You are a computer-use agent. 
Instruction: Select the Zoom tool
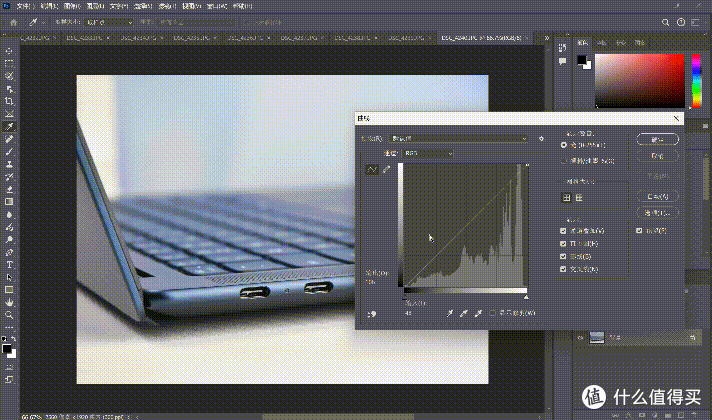[9, 315]
